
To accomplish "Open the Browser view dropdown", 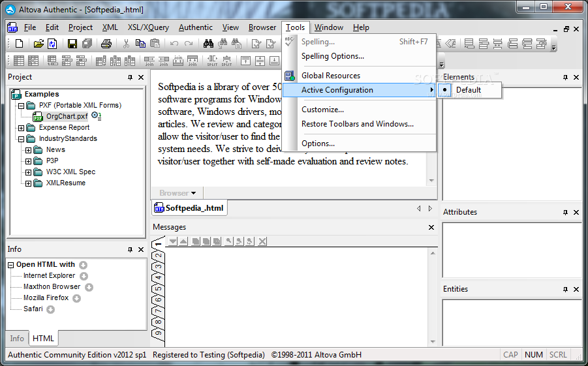I will tap(178, 193).
